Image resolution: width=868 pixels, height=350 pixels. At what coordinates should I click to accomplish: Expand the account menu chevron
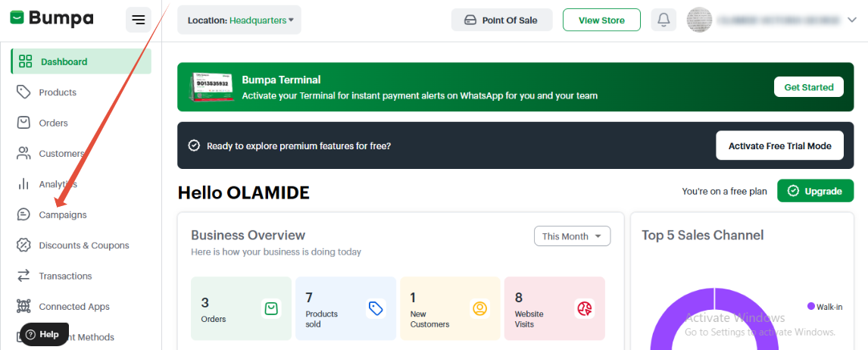(x=851, y=20)
